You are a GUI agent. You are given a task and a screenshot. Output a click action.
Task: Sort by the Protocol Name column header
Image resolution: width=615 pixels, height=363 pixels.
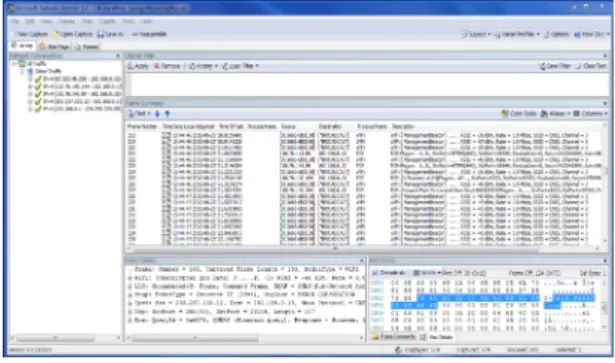[x=372, y=127]
